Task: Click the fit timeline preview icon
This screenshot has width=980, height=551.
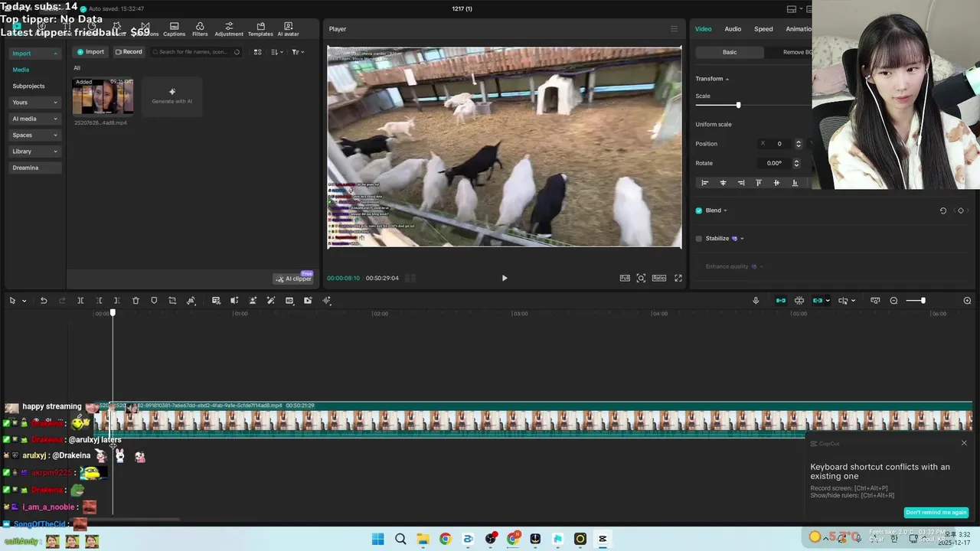Action: [x=875, y=301]
